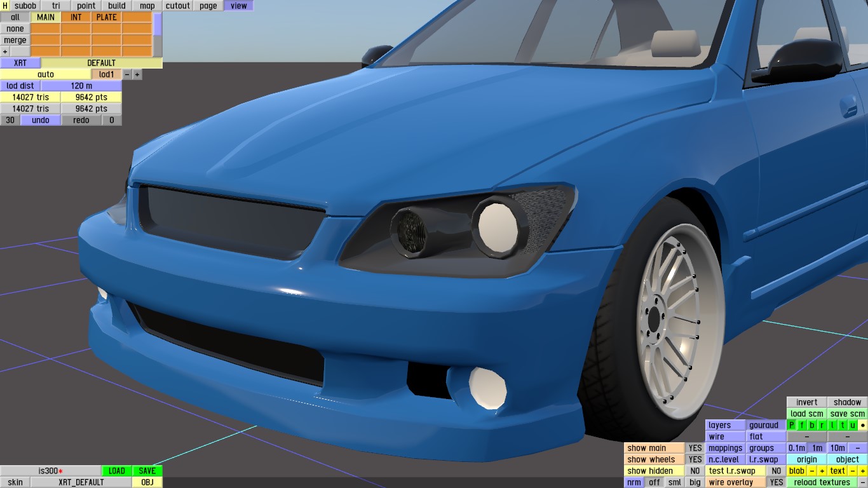Select the green f view button

[x=802, y=425]
